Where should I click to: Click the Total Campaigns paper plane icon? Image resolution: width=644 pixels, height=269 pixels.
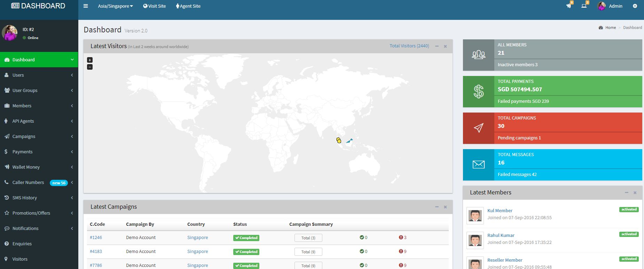click(x=478, y=128)
